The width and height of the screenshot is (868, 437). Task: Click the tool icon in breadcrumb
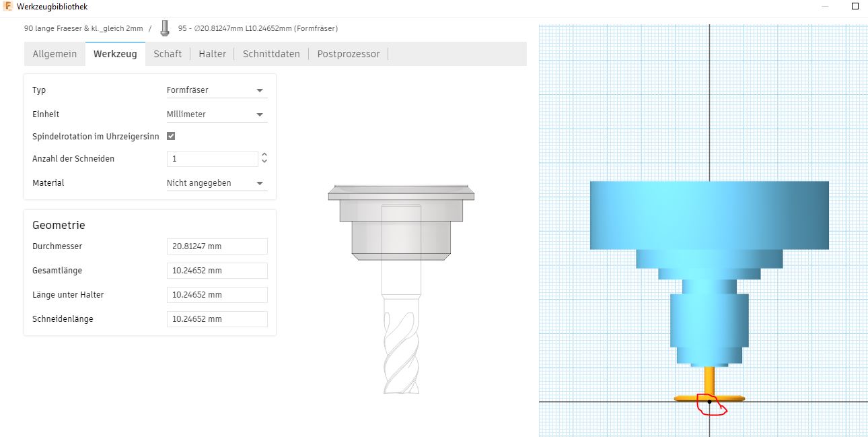(165, 28)
